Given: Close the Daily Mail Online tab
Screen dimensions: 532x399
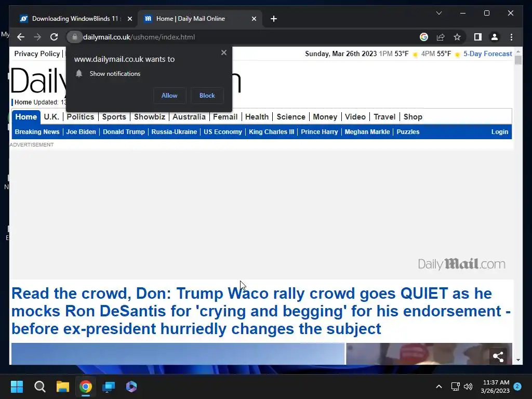Looking at the screenshot, I should pyautogui.click(x=254, y=19).
